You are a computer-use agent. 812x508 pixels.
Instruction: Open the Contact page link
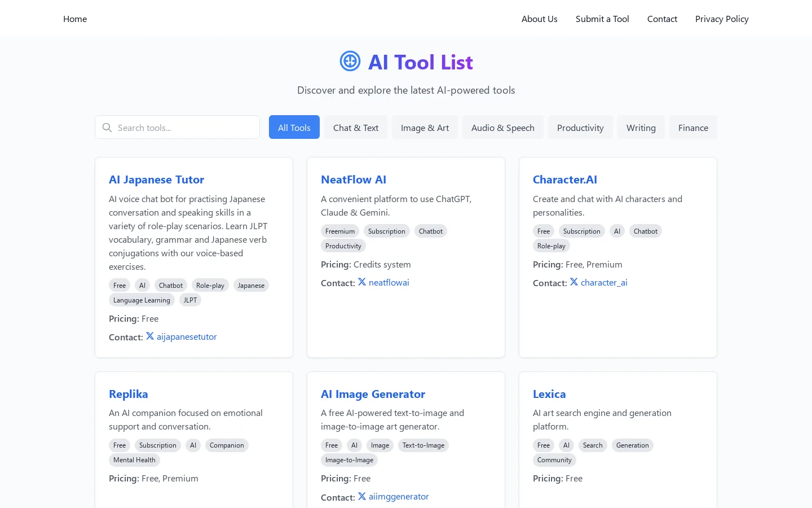pyautogui.click(x=662, y=19)
